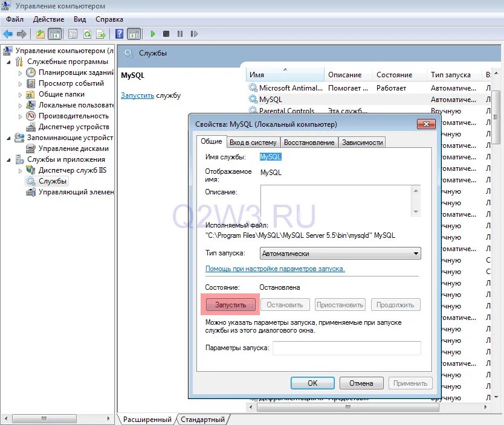Switch to the Вход в систему tab
504x425 pixels.
[253, 142]
